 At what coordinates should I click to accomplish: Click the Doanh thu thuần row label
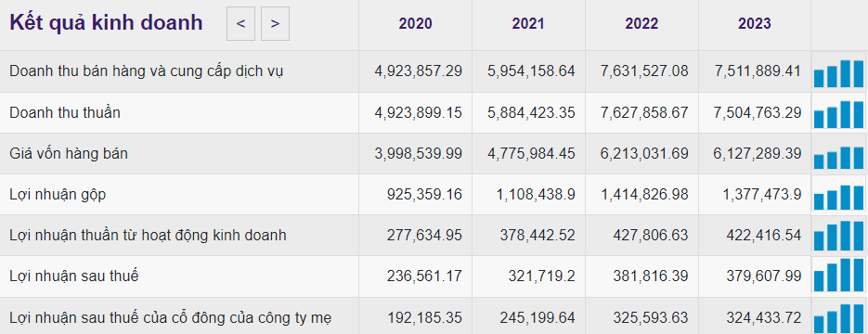pos(65,113)
